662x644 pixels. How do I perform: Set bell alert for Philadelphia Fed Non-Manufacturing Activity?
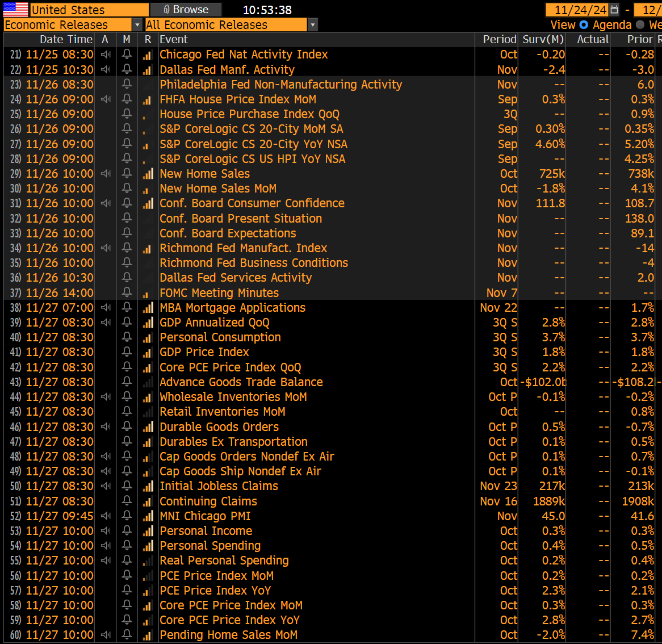point(127,84)
